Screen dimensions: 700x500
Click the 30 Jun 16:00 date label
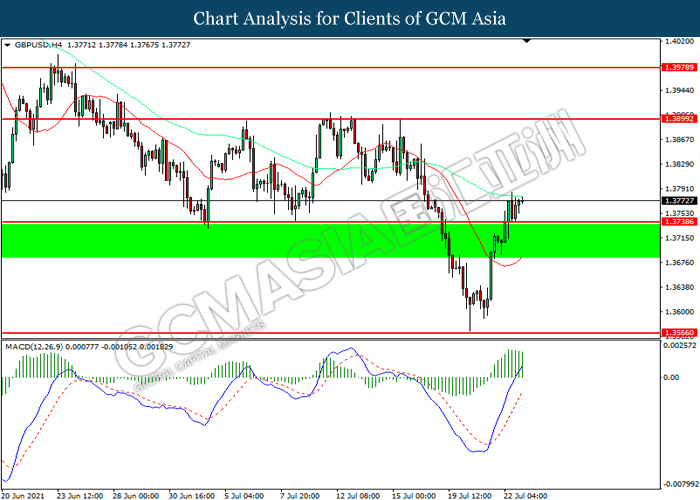192,496
